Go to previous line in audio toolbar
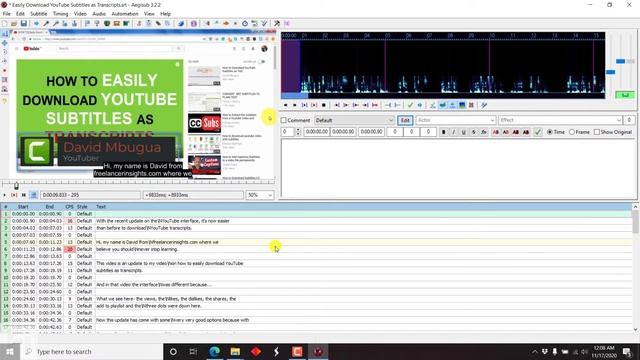This screenshot has width=640, height=360. point(286,105)
